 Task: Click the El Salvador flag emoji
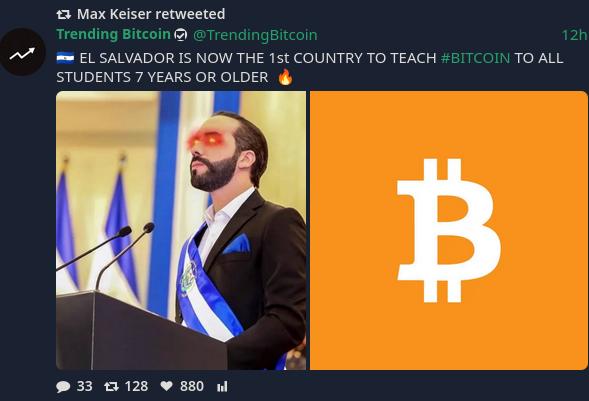click(x=65, y=58)
